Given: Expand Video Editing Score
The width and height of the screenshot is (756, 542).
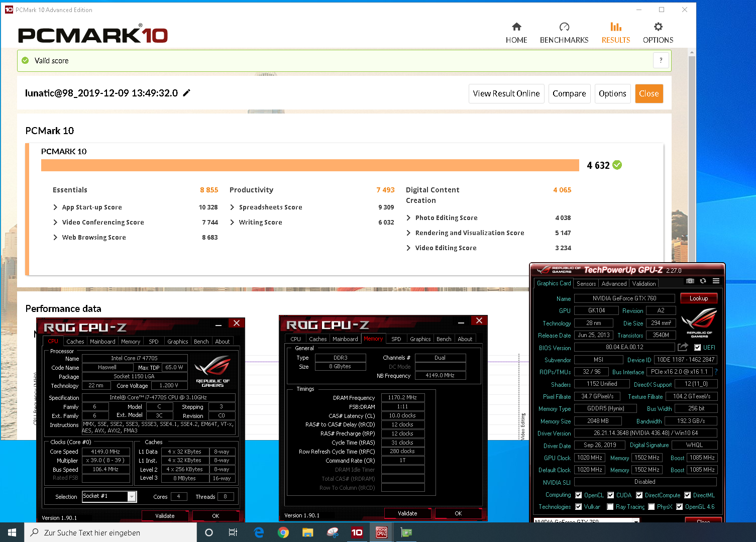Looking at the screenshot, I should pos(408,248).
